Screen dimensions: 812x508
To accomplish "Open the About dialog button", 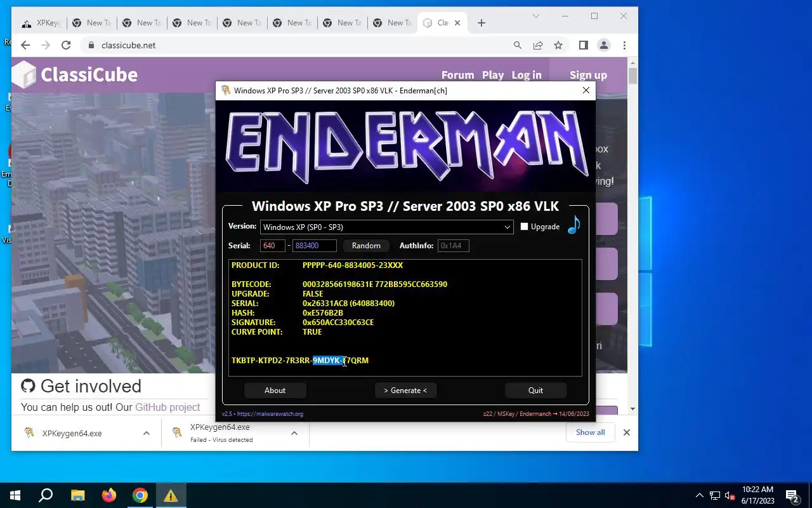I will [x=275, y=391].
